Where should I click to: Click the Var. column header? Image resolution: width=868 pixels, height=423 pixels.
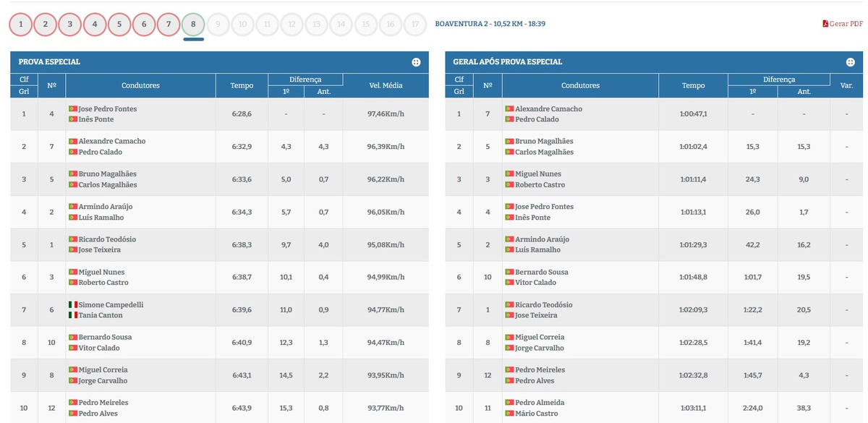(x=846, y=85)
